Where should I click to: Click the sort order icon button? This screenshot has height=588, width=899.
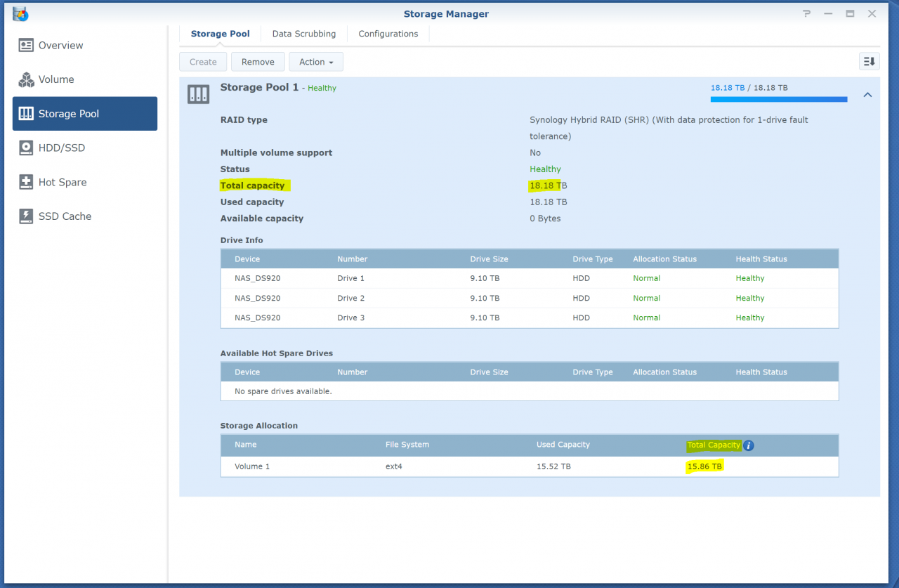(x=869, y=62)
